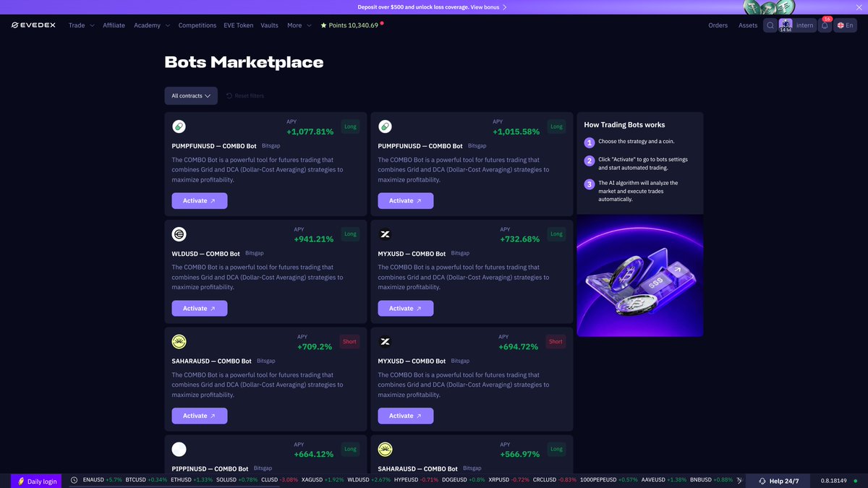Open the notifications bell
Image resolution: width=868 pixels, height=488 pixels.
pyautogui.click(x=825, y=25)
